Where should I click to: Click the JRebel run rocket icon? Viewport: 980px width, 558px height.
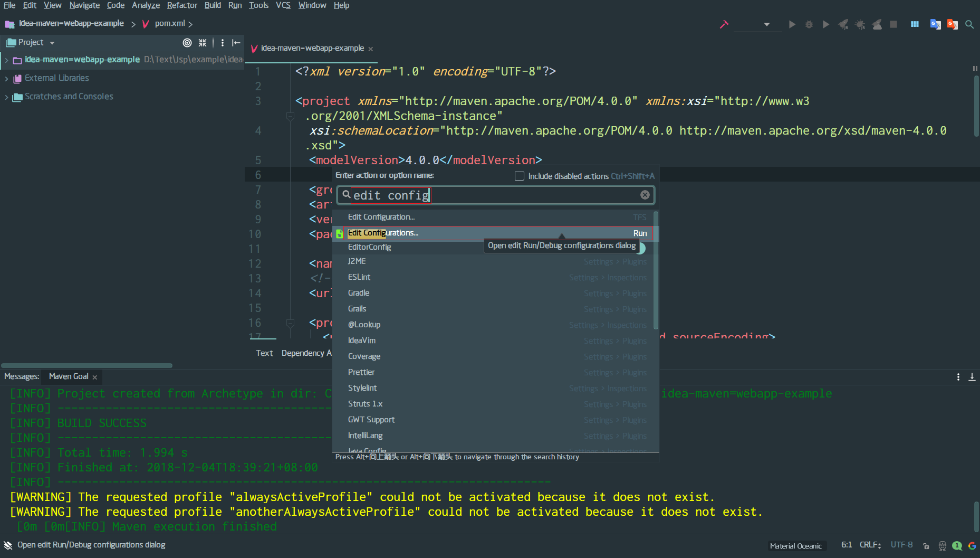click(843, 24)
